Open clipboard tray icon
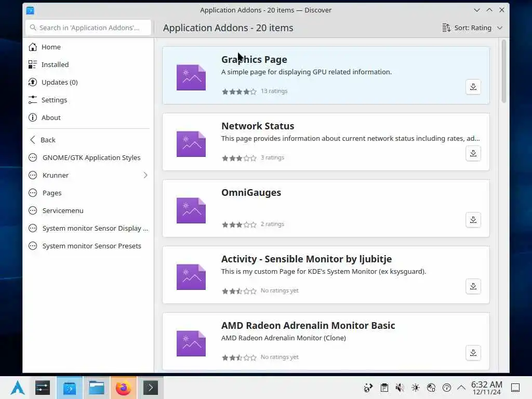The width and height of the screenshot is (532, 399). pos(384,388)
